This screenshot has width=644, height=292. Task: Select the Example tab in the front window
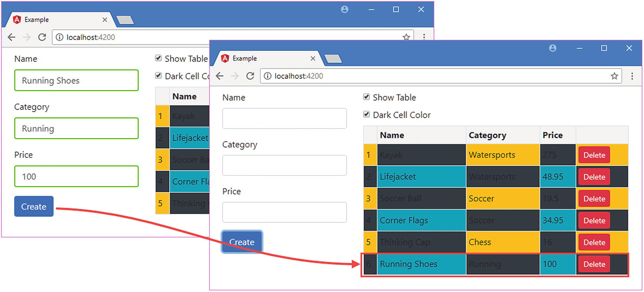(268, 58)
